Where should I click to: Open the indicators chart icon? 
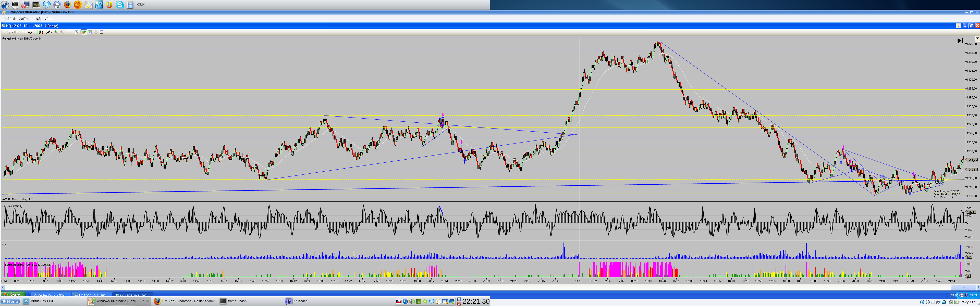pyautogui.click(x=90, y=32)
